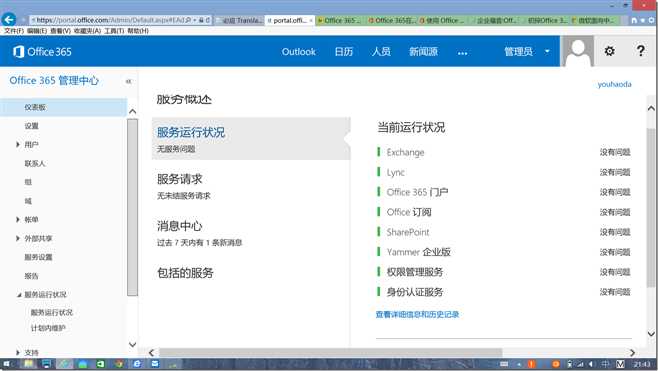Open browser home icon at top right
The height and width of the screenshot is (371, 658).
pos(634,20)
